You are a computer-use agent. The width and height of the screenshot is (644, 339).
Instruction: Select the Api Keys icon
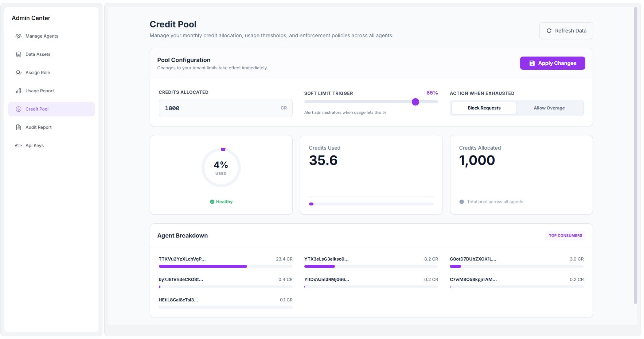click(18, 145)
